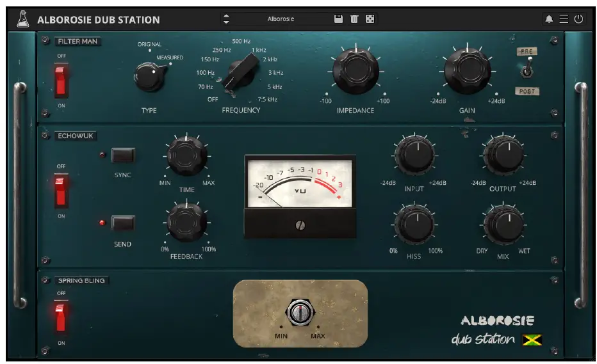Click the echo TIME knob
This screenshot has height=364, width=597.
(x=186, y=155)
